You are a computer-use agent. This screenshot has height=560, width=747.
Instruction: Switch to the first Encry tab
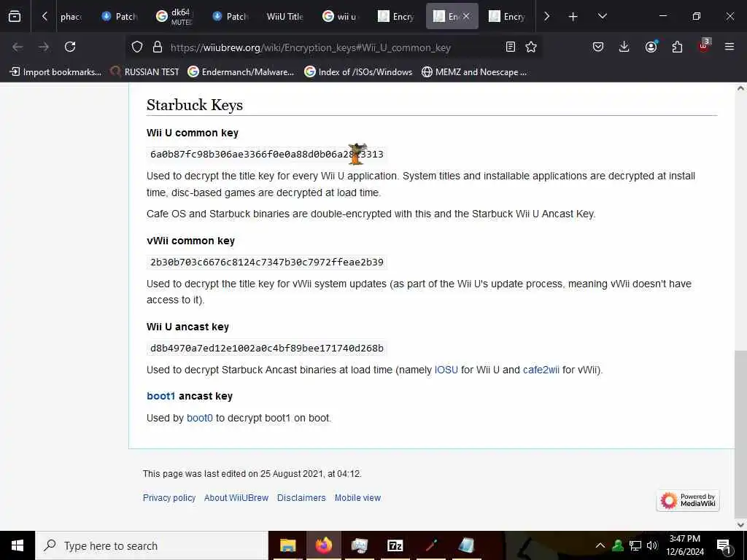[x=396, y=16]
